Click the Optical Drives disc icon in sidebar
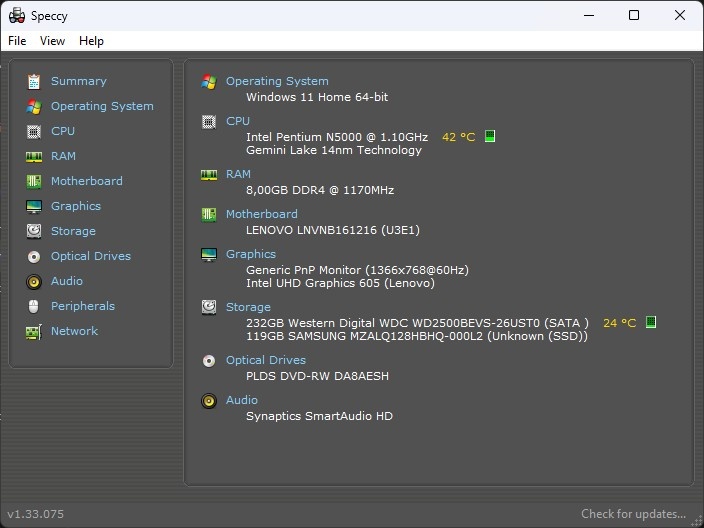704x528 pixels. coord(34,256)
